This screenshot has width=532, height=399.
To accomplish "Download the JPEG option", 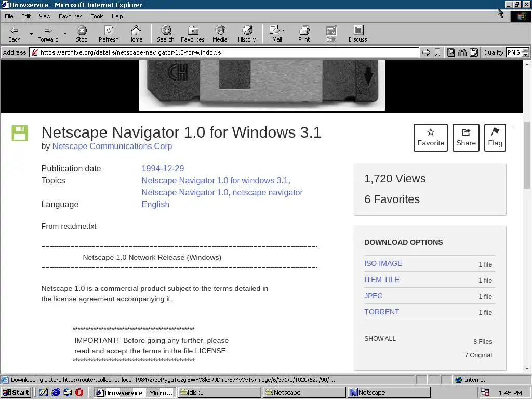I will pyautogui.click(x=373, y=296).
